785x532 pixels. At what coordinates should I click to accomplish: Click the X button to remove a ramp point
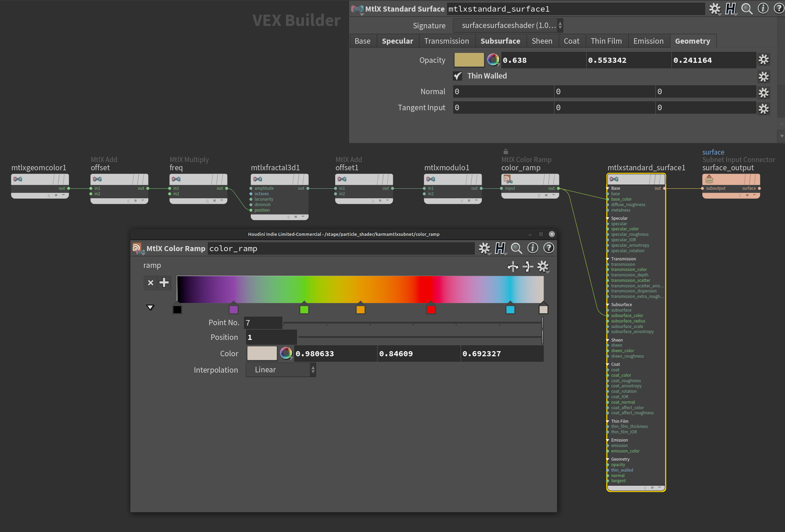tap(151, 283)
